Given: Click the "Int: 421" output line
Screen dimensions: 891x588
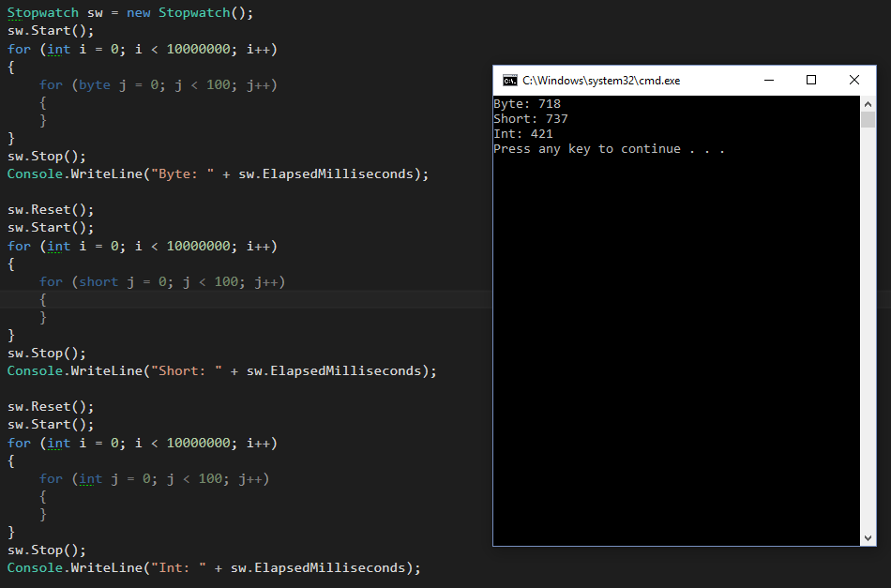Looking at the screenshot, I should tap(522, 134).
